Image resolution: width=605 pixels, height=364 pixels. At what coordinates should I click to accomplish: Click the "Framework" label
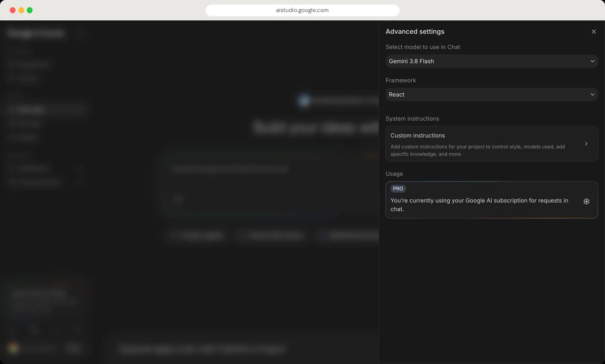click(x=400, y=80)
